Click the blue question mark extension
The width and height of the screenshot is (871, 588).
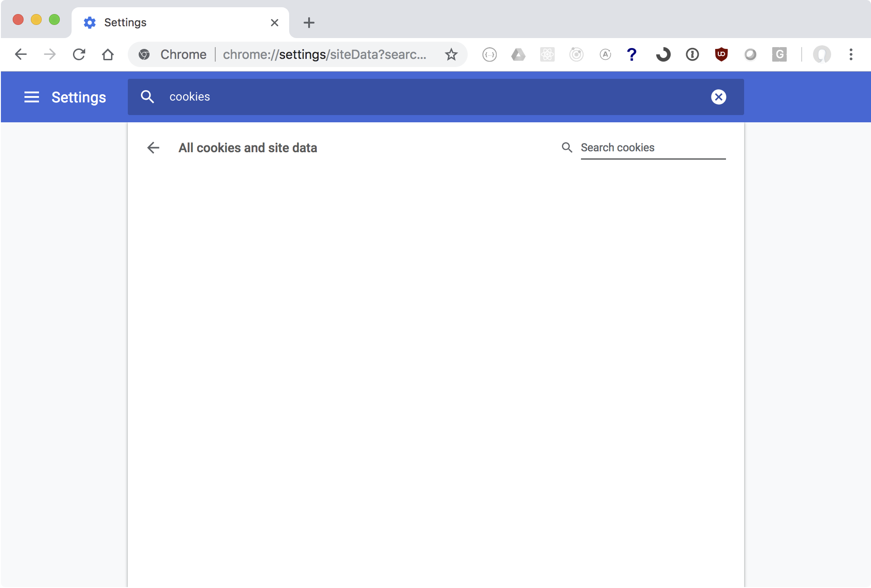tap(631, 55)
